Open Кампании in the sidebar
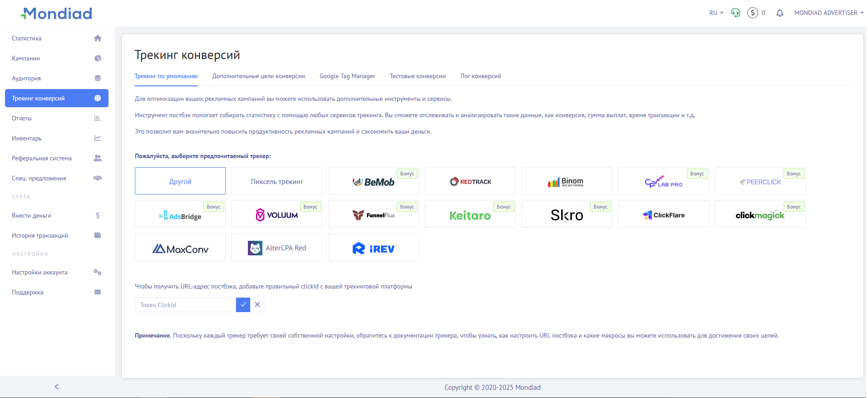The height and width of the screenshot is (398, 868). coord(26,58)
